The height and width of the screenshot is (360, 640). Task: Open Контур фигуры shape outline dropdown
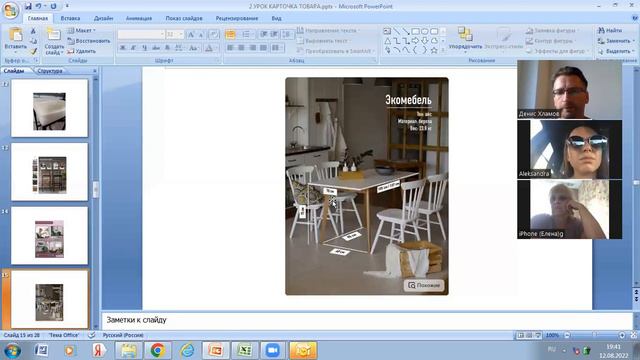click(551, 41)
